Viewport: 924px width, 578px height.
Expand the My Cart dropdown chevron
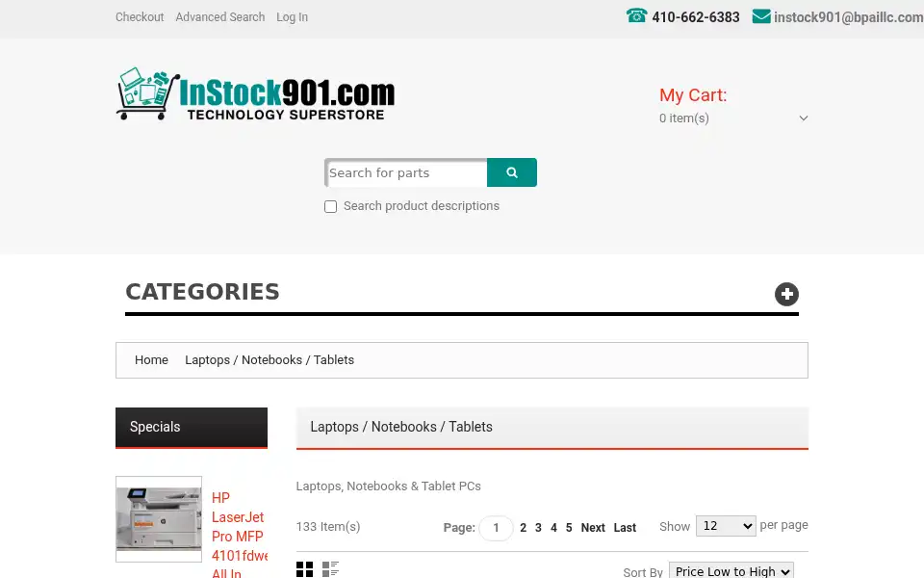coord(803,118)
